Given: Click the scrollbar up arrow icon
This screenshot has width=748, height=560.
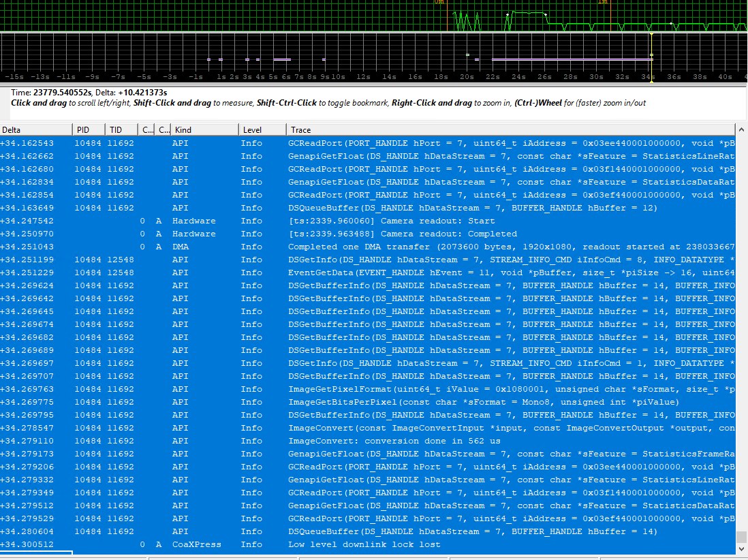Looking at the screenshot, I should coord(742,129).
